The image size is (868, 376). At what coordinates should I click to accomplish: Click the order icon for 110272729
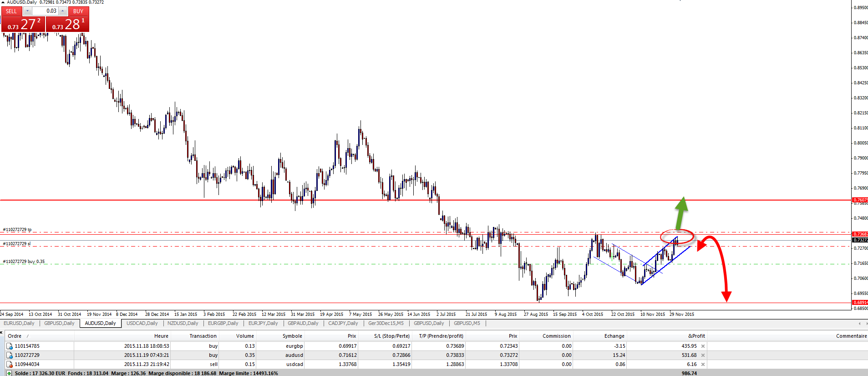(x=9, y=355)
